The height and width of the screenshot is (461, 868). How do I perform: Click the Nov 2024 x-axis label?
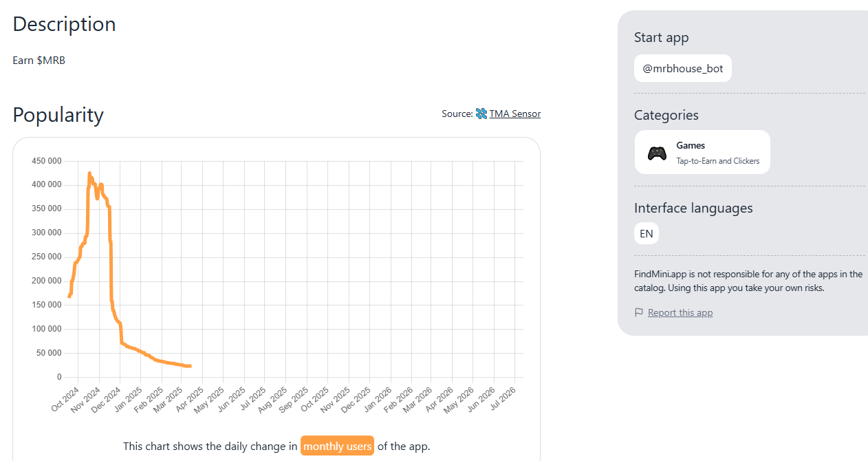tap(87, 399)
